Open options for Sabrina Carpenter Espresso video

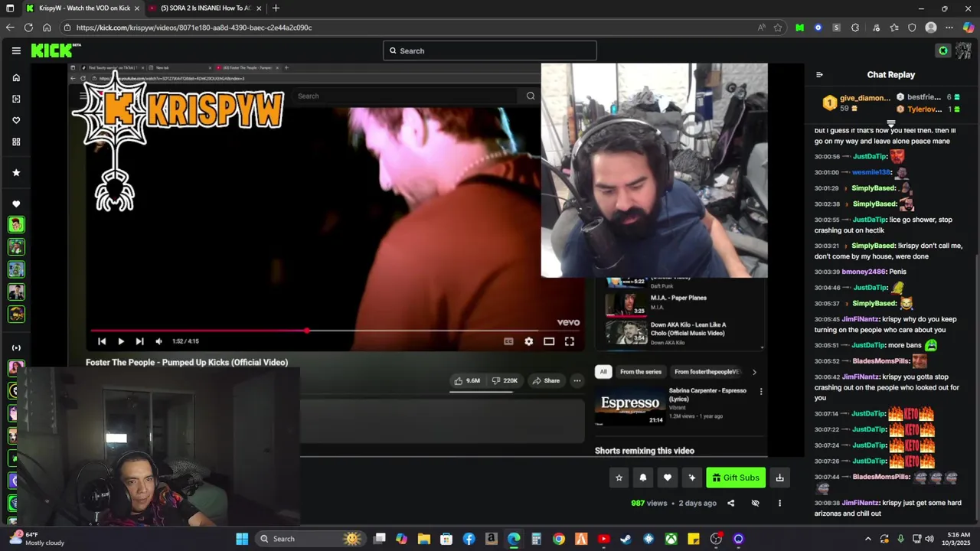[761, 391]
